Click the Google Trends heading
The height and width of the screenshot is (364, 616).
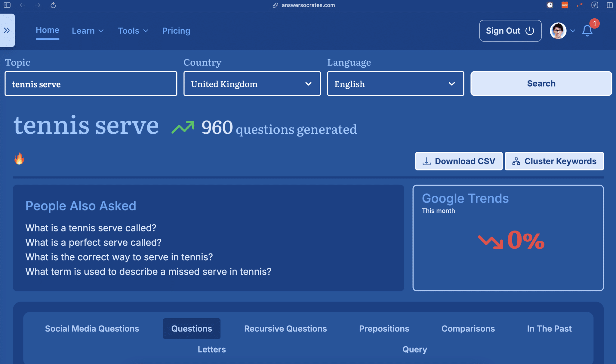(x=465, y=199)
